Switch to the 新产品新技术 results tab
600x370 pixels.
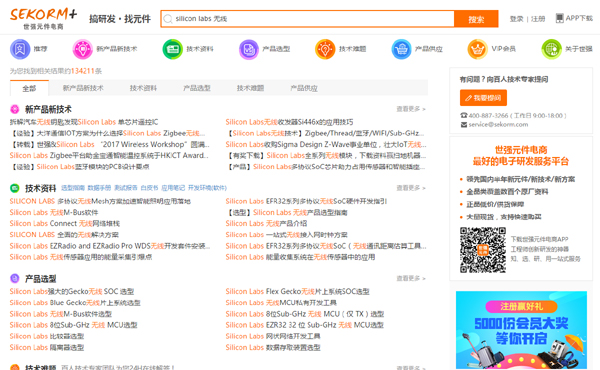83,88
